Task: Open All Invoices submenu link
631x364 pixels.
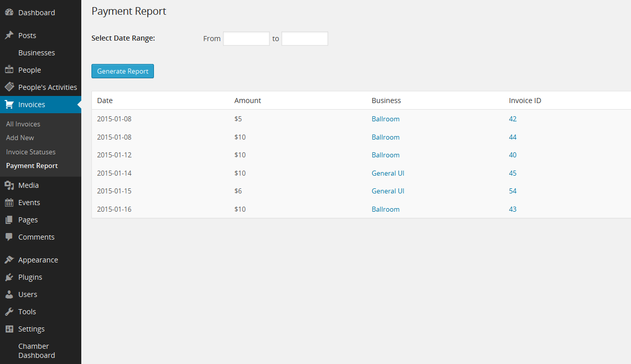Action: tap(23, 124)
